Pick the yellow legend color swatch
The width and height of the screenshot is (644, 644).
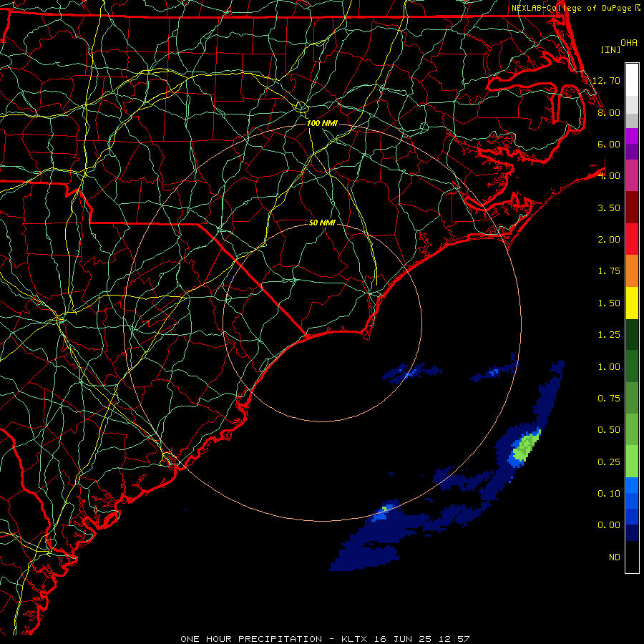(x=632, y=303)
